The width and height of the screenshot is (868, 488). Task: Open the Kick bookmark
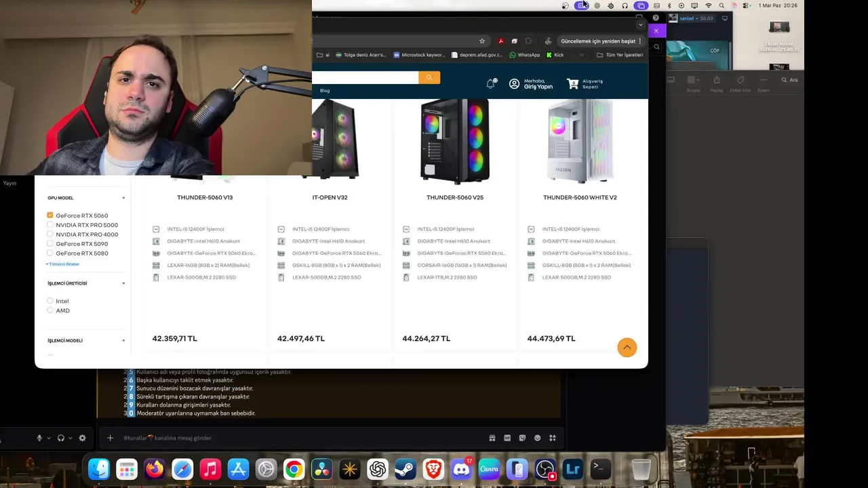(x=555, y=55)
